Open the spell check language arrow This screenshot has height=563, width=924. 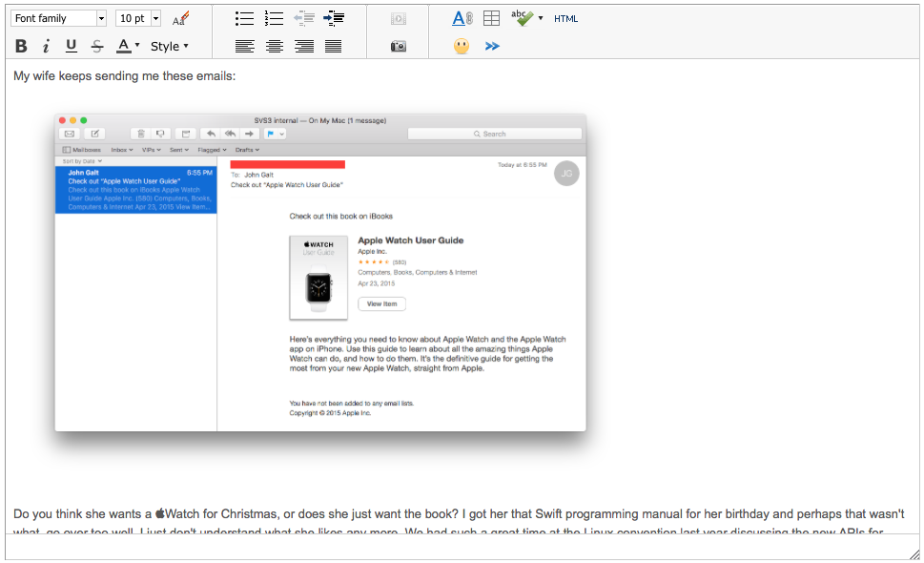coord(541,18)
